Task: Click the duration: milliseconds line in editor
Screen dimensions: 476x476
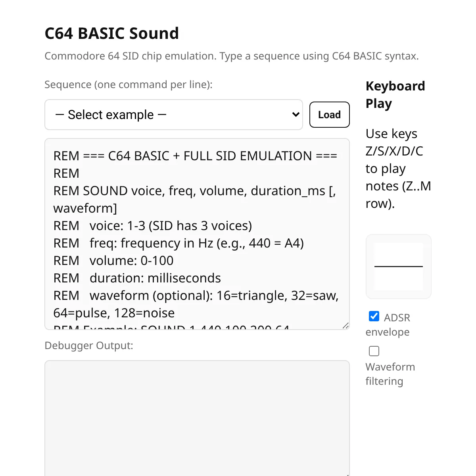Action: point(137,278)
